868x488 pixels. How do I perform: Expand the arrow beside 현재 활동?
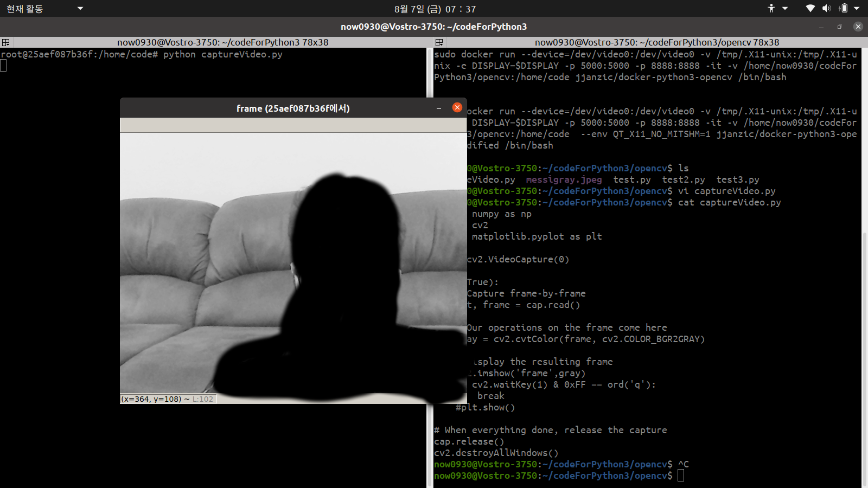coord(80,9)
